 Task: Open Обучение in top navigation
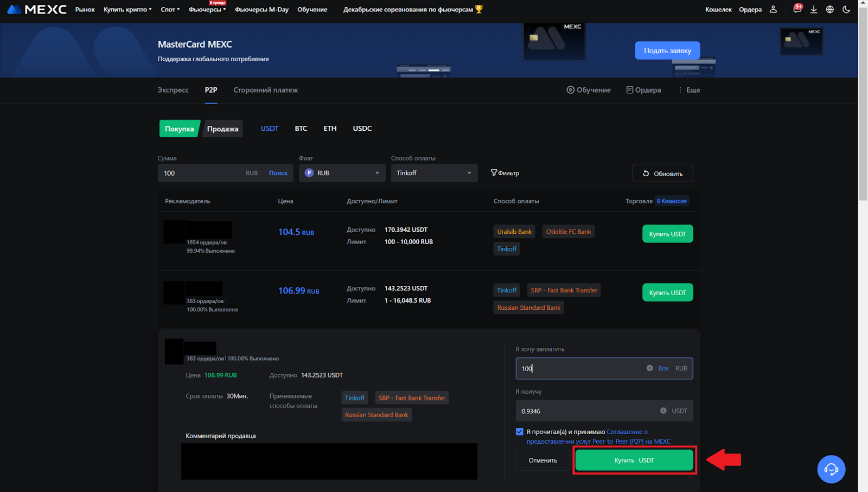point(312,9)
